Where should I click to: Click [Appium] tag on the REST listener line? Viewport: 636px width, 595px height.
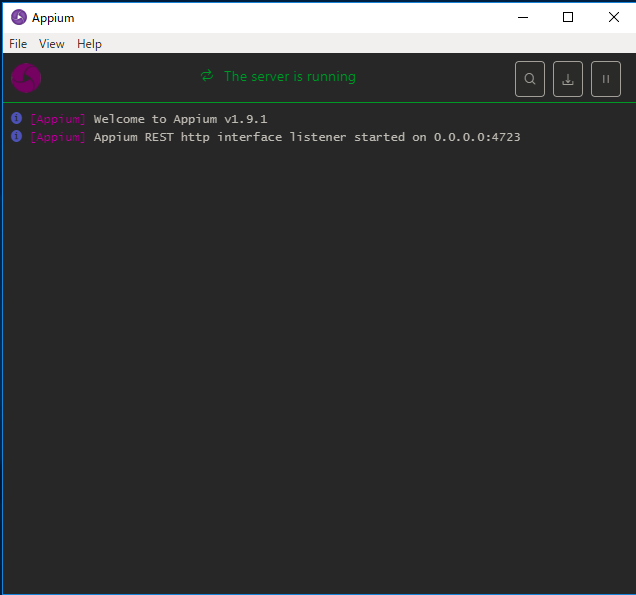(x=58, y=137)
